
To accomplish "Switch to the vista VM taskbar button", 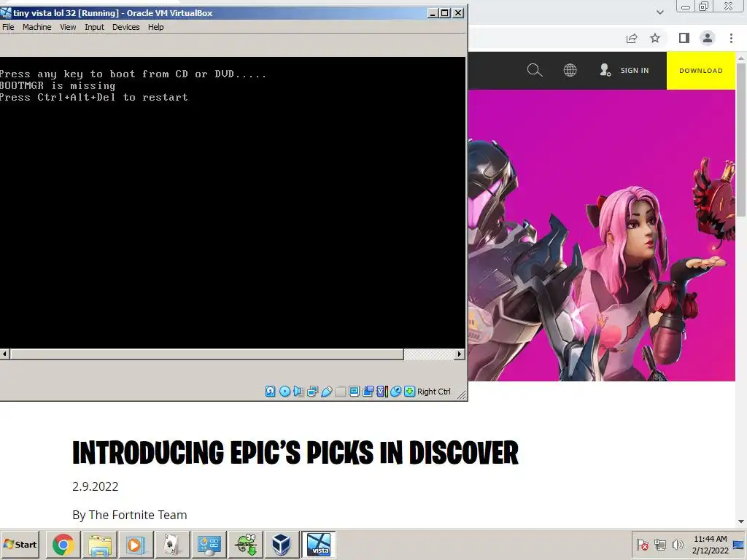I will [x=318, y=544].
